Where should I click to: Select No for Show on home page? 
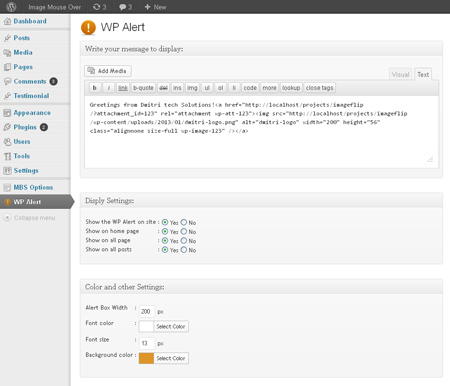pos(184,231)
